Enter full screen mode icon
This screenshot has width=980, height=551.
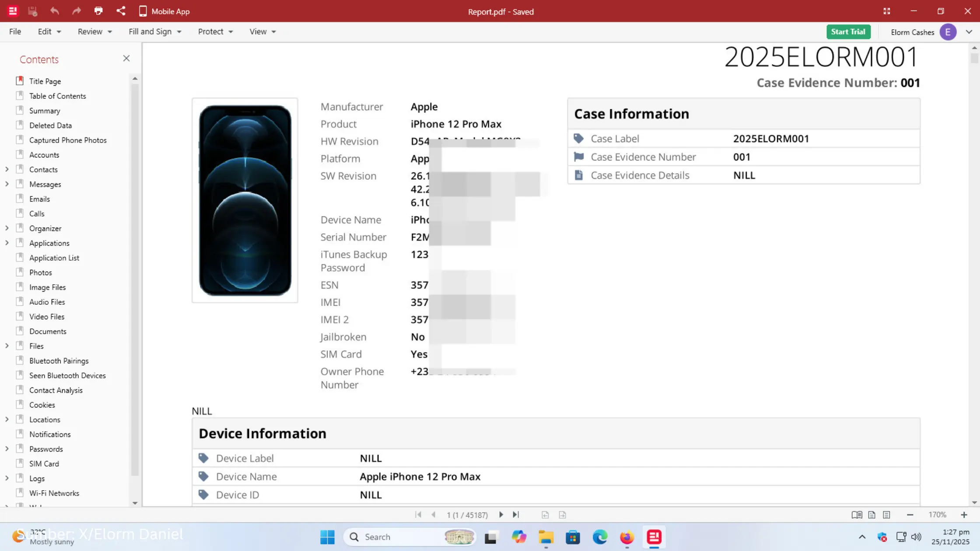(x=886, y=11)
